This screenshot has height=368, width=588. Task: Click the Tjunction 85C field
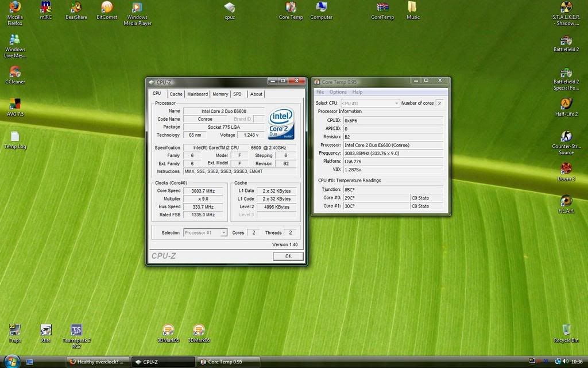pyautogui.click(x=393, y=190)
